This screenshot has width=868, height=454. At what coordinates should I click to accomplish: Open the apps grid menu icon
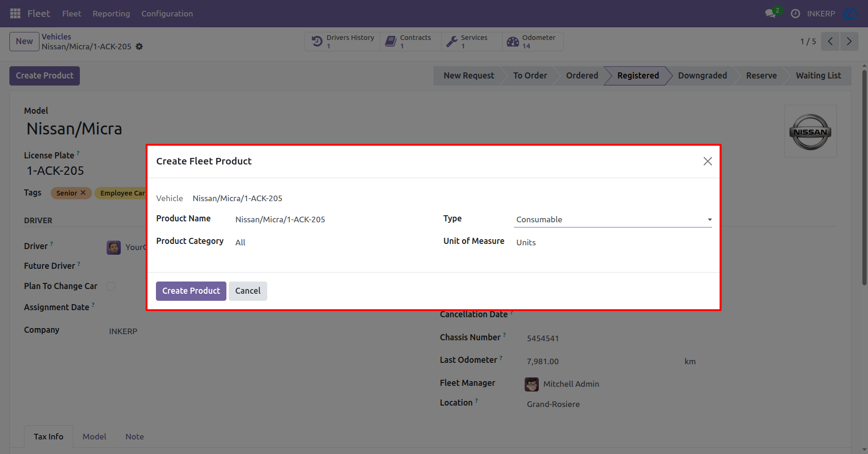(x=15, y=14)
